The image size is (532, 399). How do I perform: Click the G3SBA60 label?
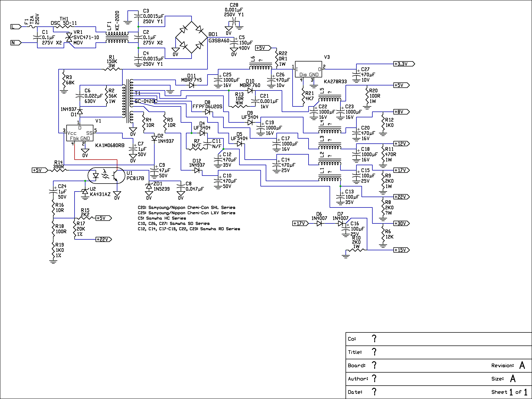point(219,41)
